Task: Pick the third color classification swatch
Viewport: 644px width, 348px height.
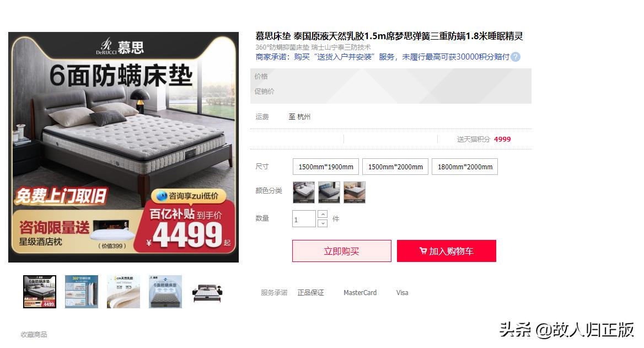Action: (355, 192)
